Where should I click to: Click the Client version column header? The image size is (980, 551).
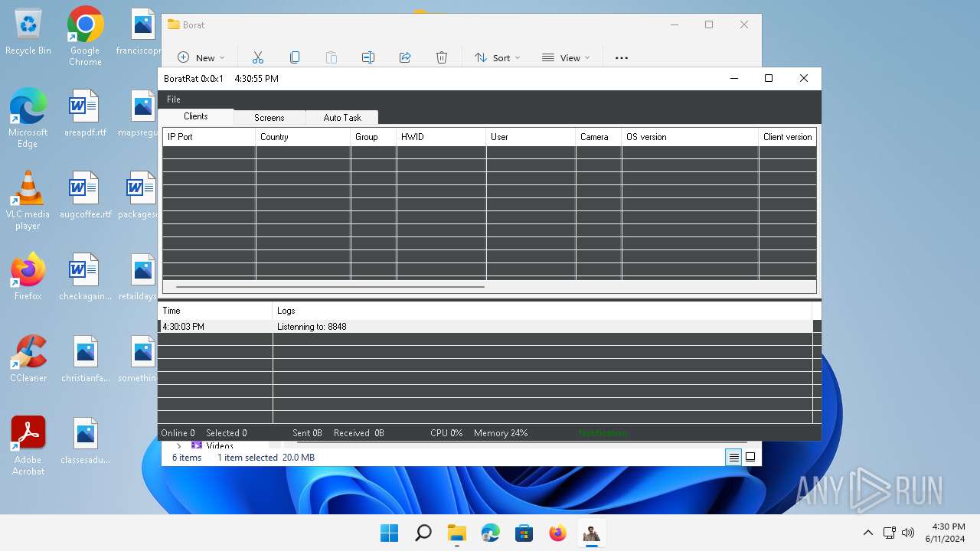point(787,137)
